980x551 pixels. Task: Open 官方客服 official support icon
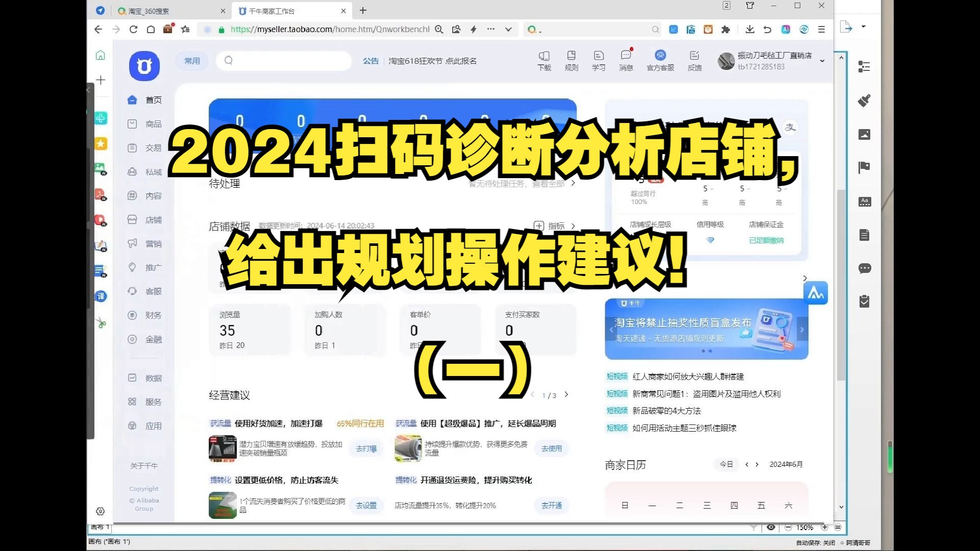(x=660, y=61)
